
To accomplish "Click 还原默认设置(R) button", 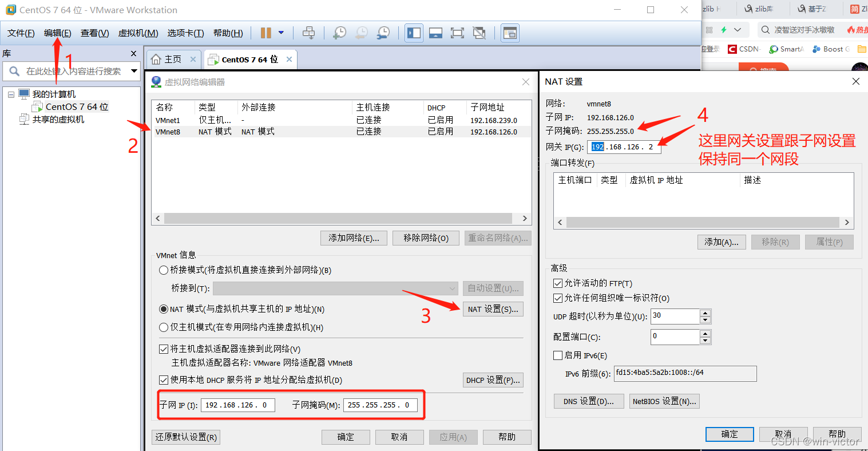I will pos(187,437).
